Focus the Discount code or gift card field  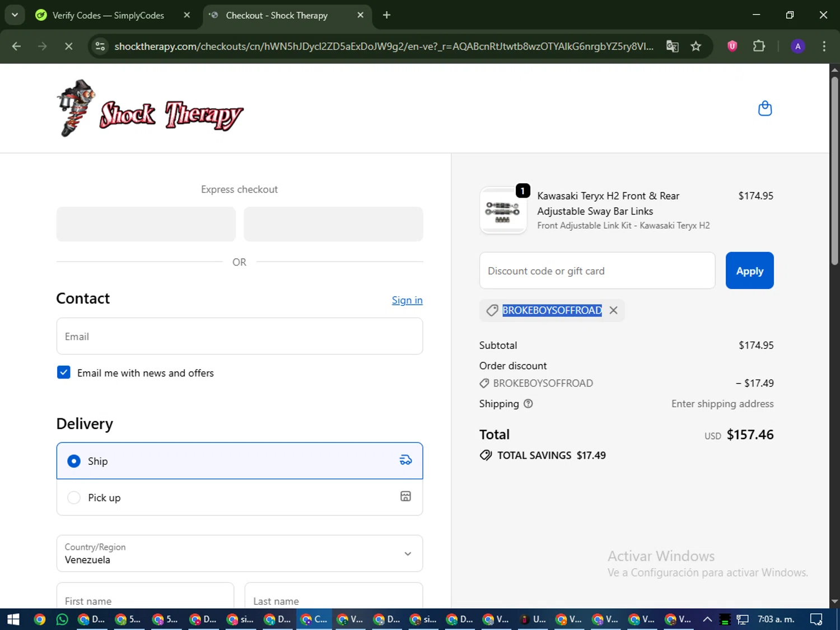(597, 270)
